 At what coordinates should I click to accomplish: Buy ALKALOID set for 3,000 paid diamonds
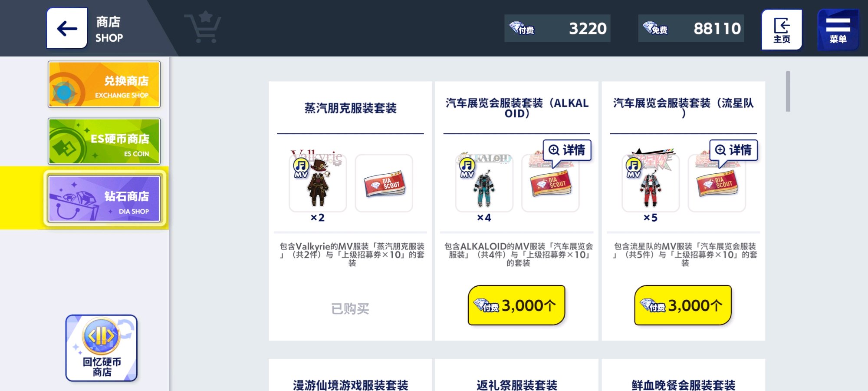click(516, 305)
